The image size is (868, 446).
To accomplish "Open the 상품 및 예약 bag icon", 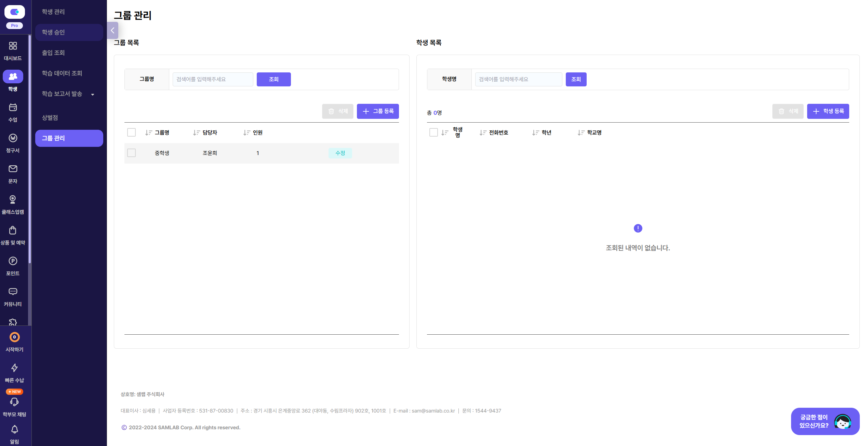I will click(x=13, y=230).
